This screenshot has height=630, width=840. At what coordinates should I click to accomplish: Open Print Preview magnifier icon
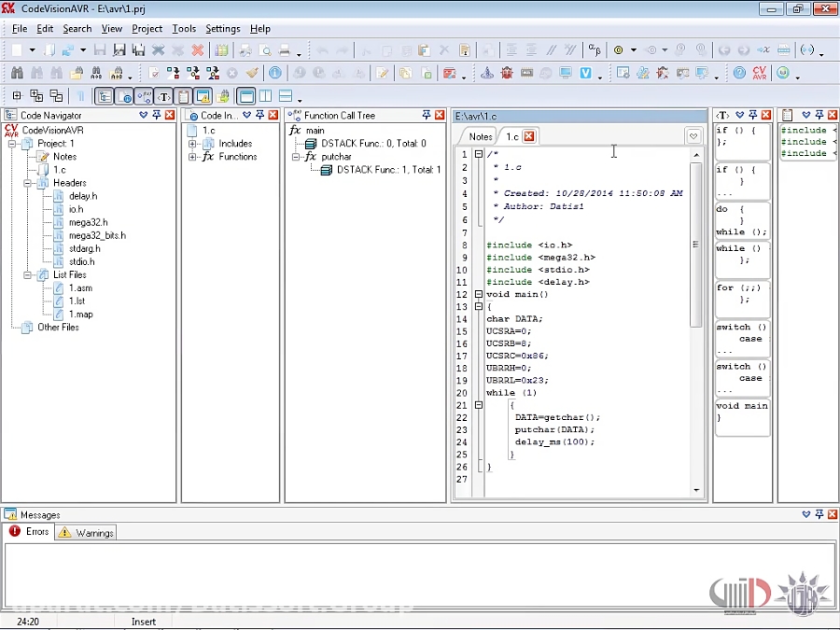click(265, 49)
